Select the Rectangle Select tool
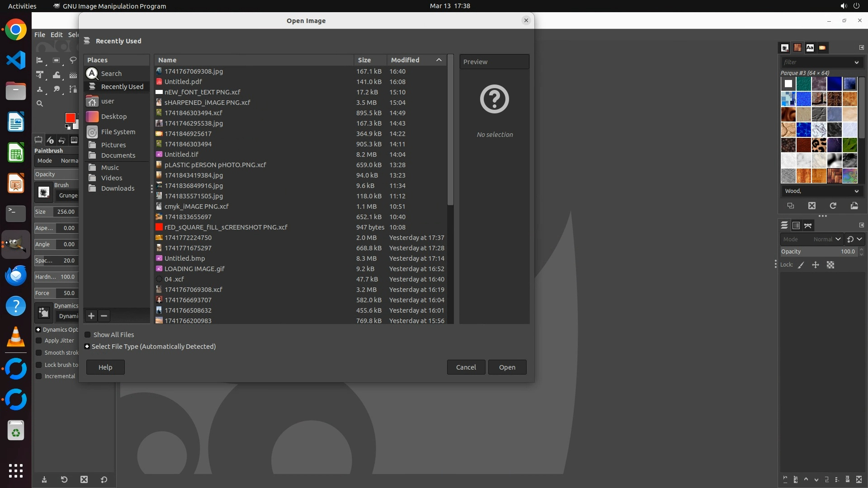Viewport: 868px width, 488px height. click(x=56, y=60)
